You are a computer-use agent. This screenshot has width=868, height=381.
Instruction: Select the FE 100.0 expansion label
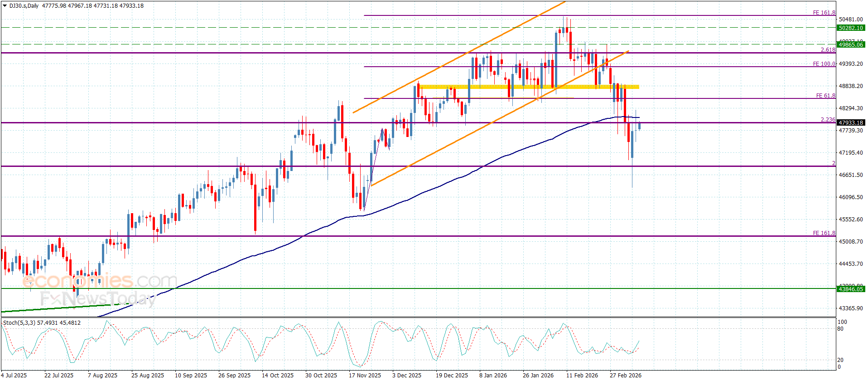[x=824, y=64]
